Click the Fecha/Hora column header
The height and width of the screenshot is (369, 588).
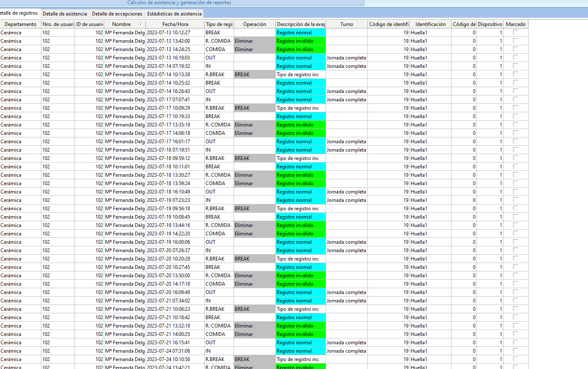175,24
